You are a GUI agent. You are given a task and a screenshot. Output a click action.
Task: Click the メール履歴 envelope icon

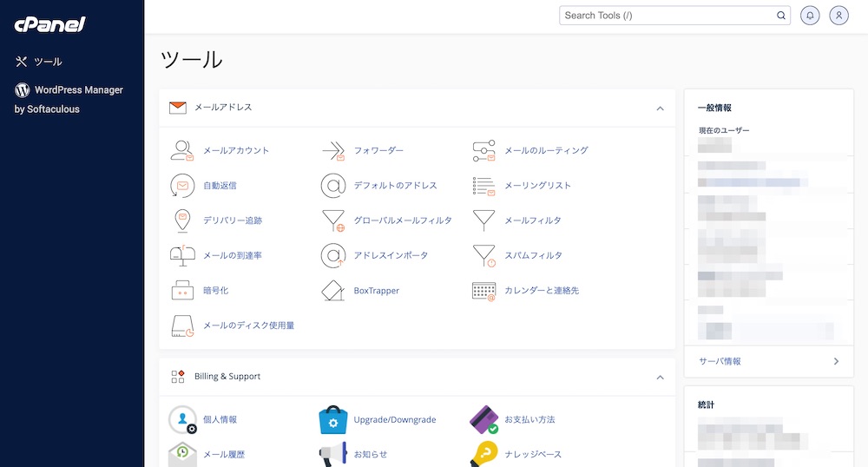click(x=182, y=454)
